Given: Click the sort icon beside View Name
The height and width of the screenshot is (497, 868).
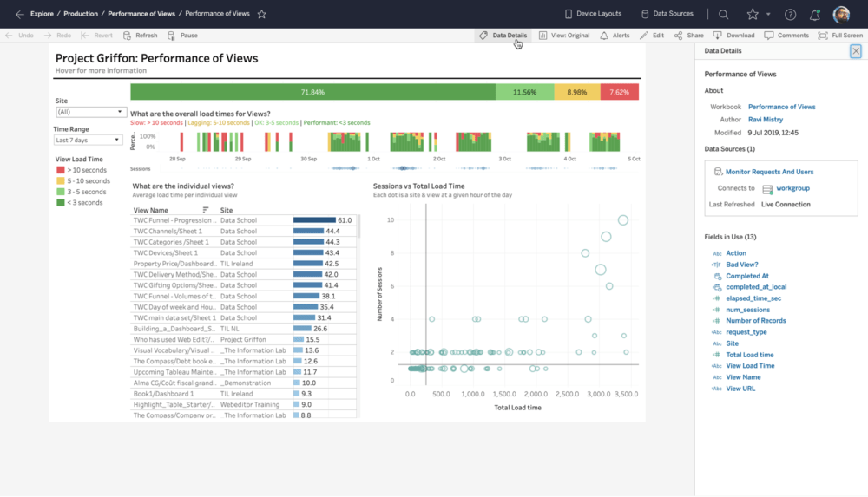Looking at the screenshot, I should pos(206,210).
